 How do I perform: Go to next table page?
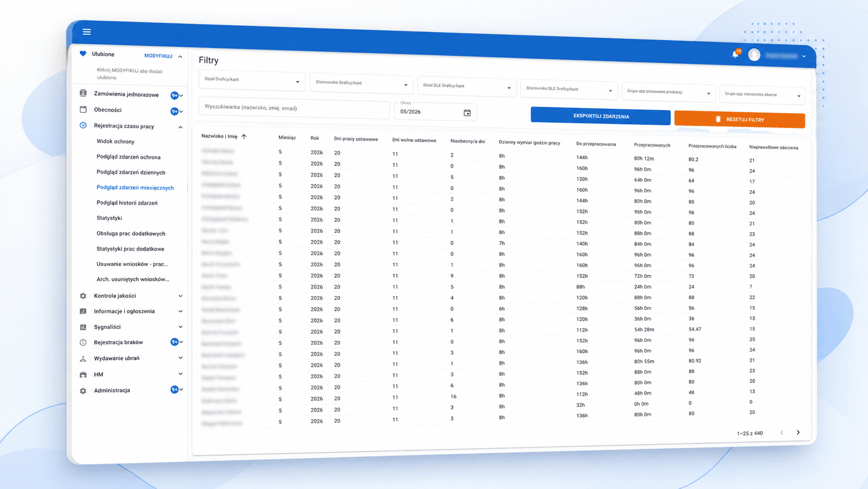coord(798,432)
